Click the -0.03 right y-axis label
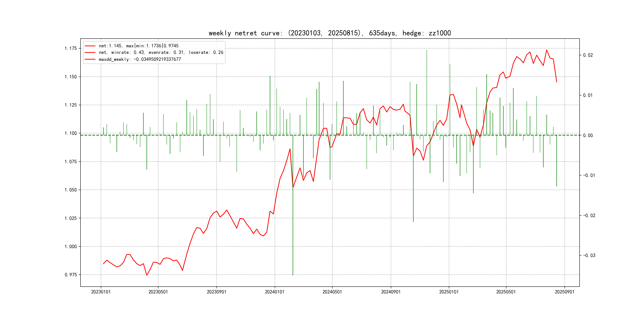Viewport: 644px width, 322px height. [589, 255]
